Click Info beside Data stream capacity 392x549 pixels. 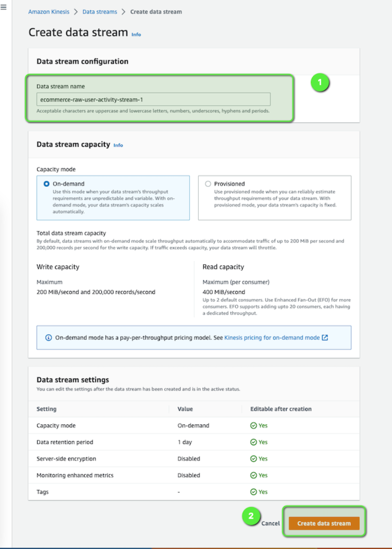coord(118,145)
